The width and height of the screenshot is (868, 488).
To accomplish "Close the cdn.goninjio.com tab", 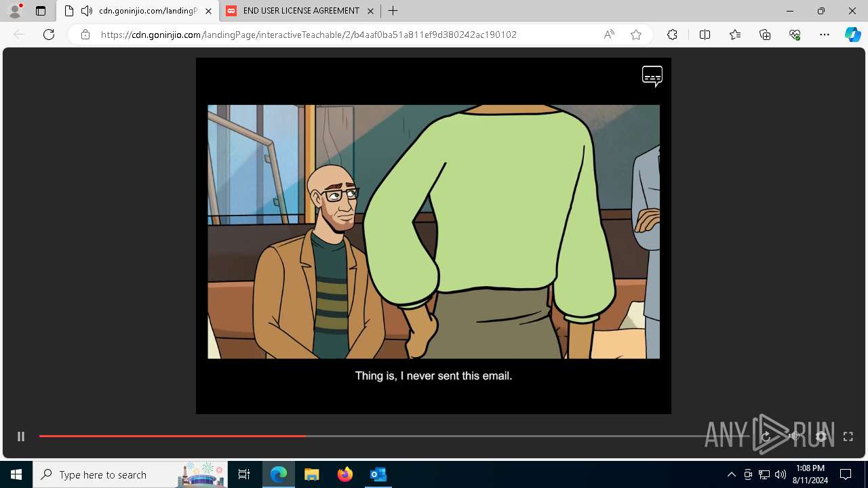I will point(208,11).
